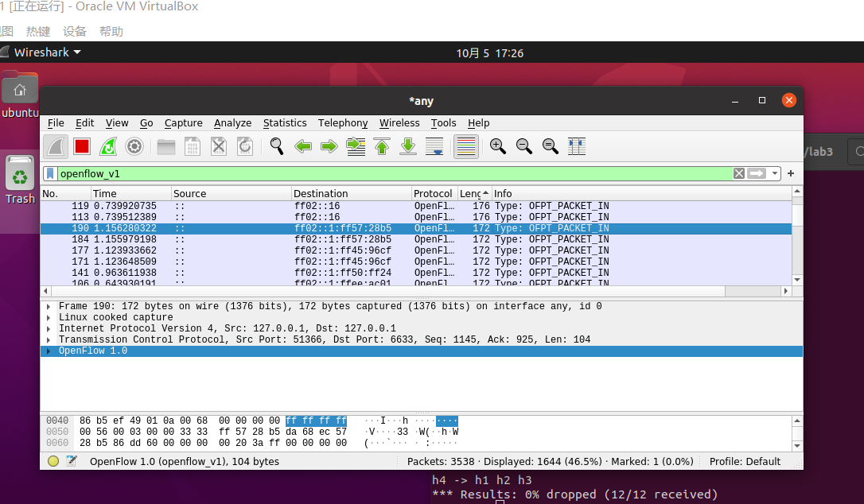This screenshot has height=504, width=864.
Task: Open the Edit menu
Action: pyautogui.click(x=85, y=123)
